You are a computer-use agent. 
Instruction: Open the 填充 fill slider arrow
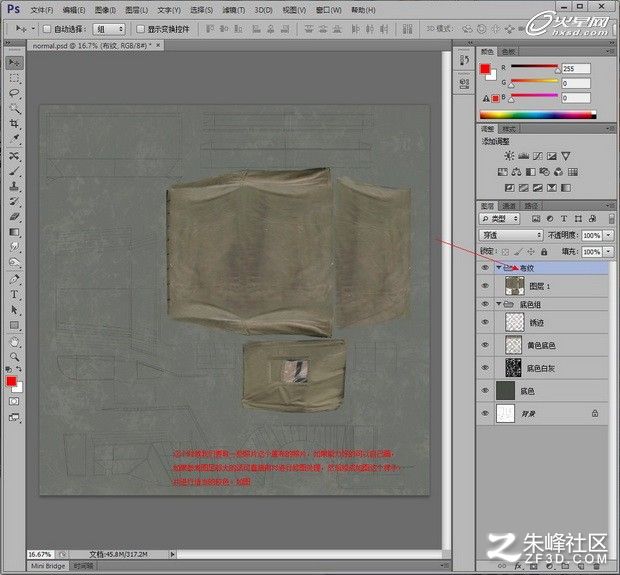click(x=609, y=251)
